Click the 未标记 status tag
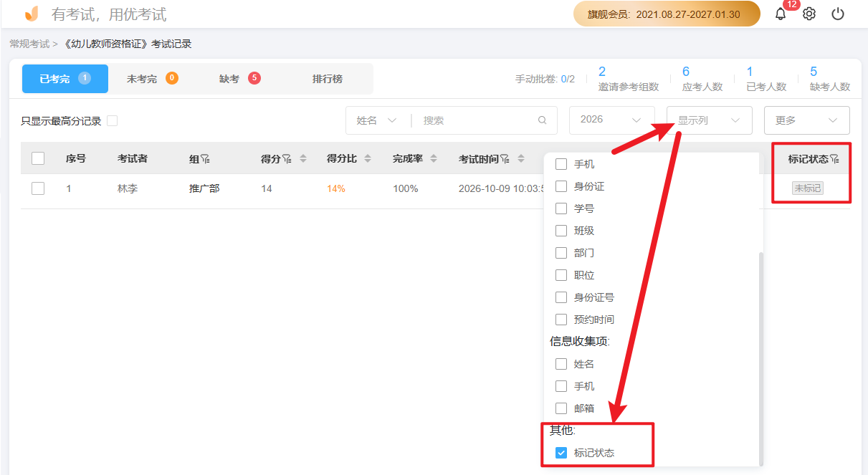 [808, 188]
